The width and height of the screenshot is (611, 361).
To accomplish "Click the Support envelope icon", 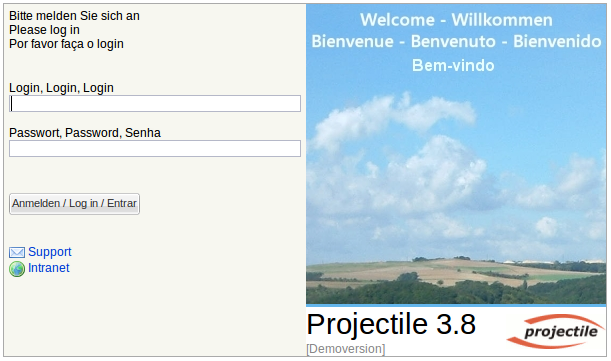I will pos(17,252).
